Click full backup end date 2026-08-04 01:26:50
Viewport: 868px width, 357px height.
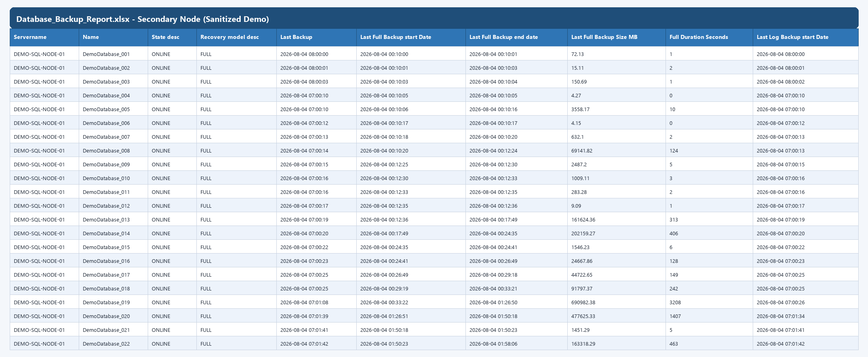pyautogui.click(x=516, y=302)
